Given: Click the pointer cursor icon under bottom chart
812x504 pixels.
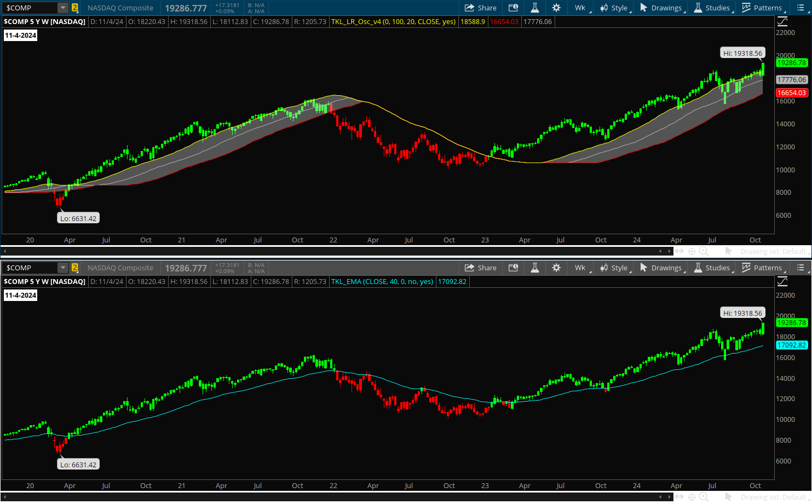Looking at the screenshot, I should [728, 497].
